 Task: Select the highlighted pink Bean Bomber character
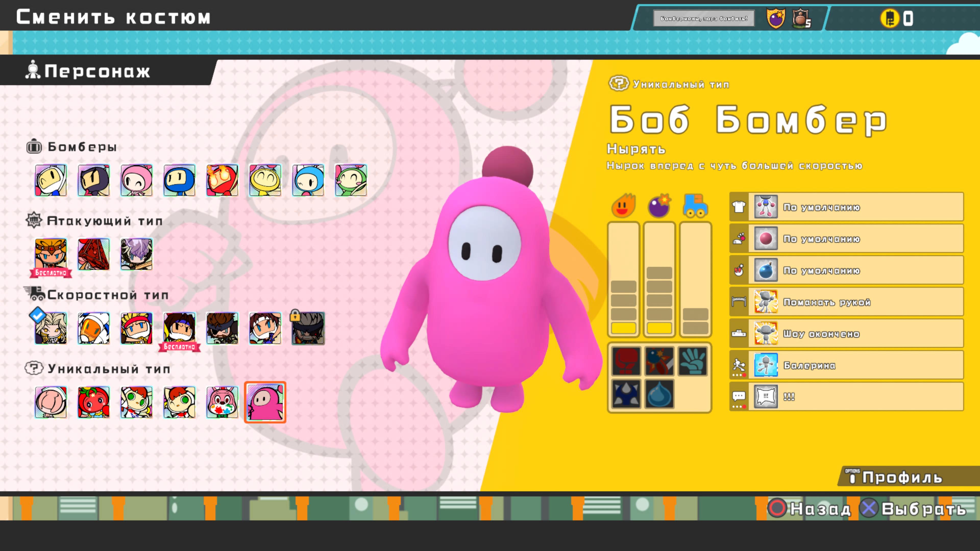click(265, 402)
